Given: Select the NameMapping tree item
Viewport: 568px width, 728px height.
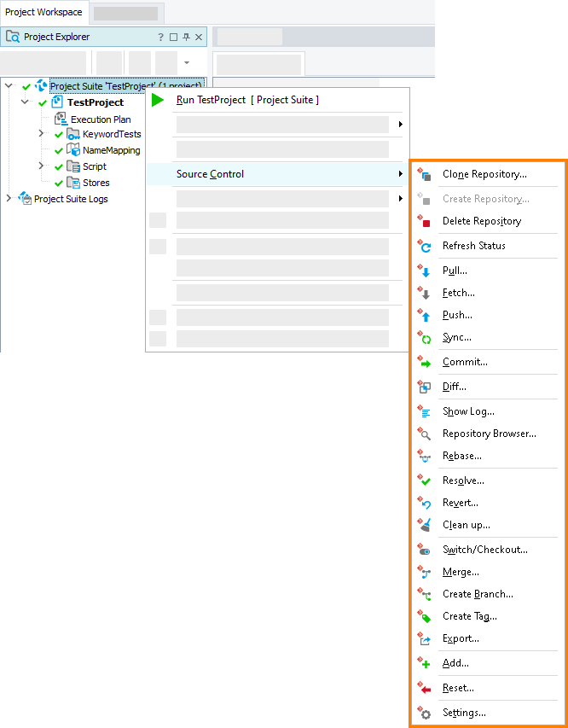Looking at the screenshot, I should pyautogui.click(x=112, y=150).
